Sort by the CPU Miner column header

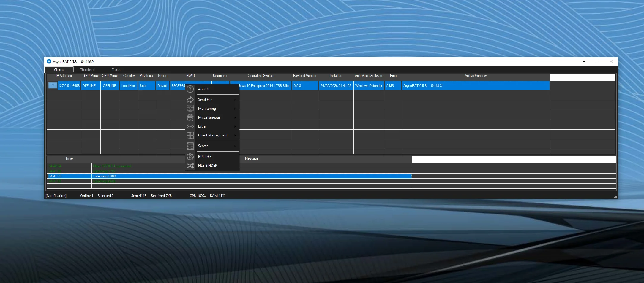coord(110,76)
